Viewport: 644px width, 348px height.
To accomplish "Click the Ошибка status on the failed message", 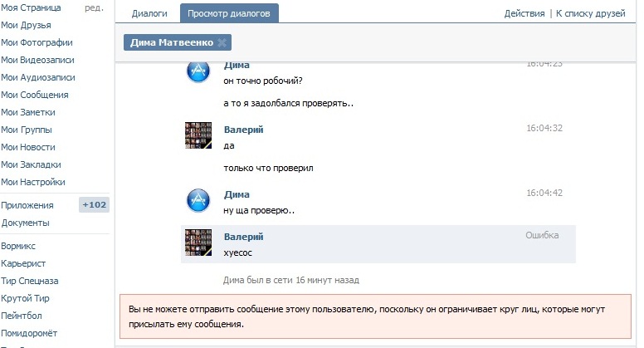I will pyautogui.click(x=542, y=235).
